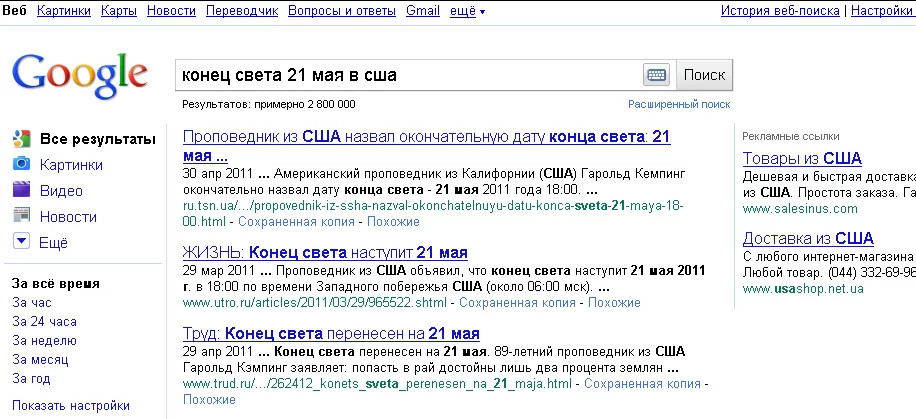The height and width of the screenshot is (419, 916).
Task: Open Gmail from the top bar
Action: [423, 11]
